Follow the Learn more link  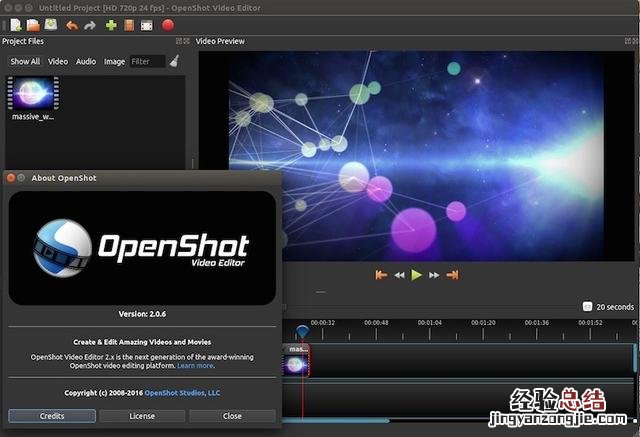coord(195,366)
